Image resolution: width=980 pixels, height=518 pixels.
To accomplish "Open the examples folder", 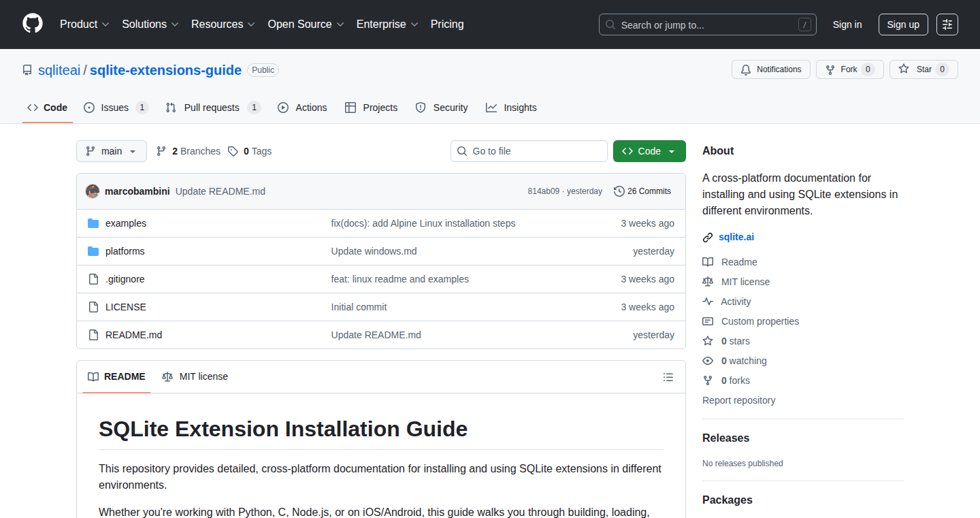I will click(126, 223).
